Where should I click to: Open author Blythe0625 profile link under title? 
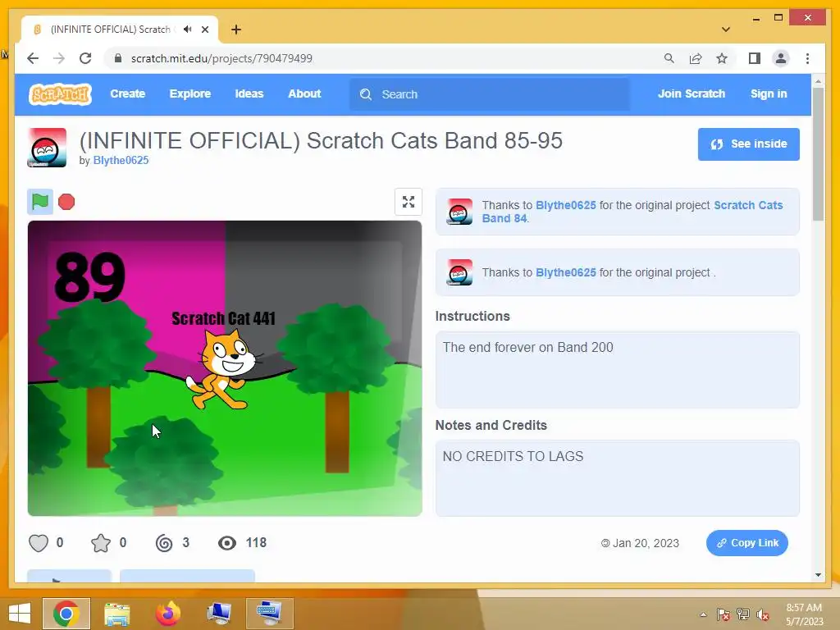click(121, 160)
